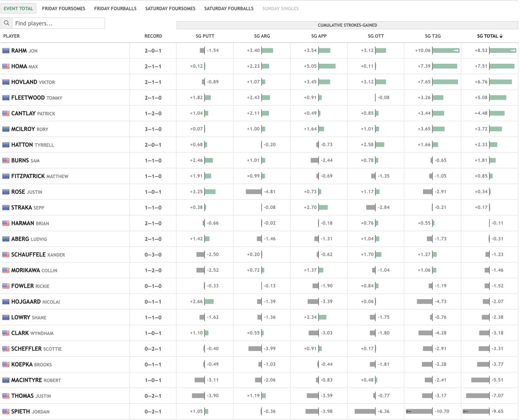
Task: Click Schauffele's record 0-3-0
Action: [x=153, y=254]
